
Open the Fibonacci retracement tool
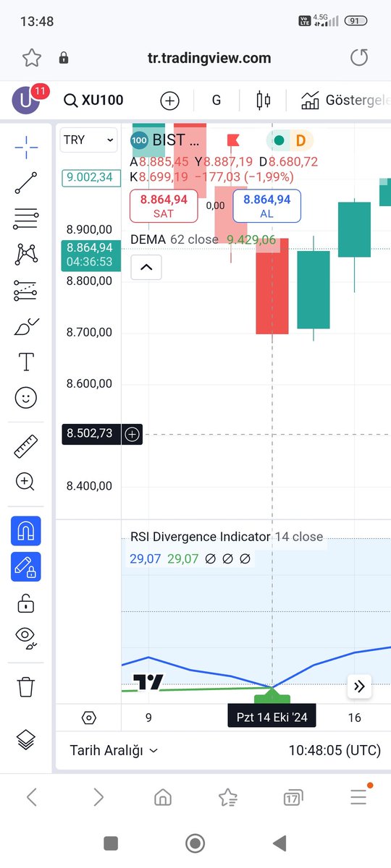tap(26, 218)
